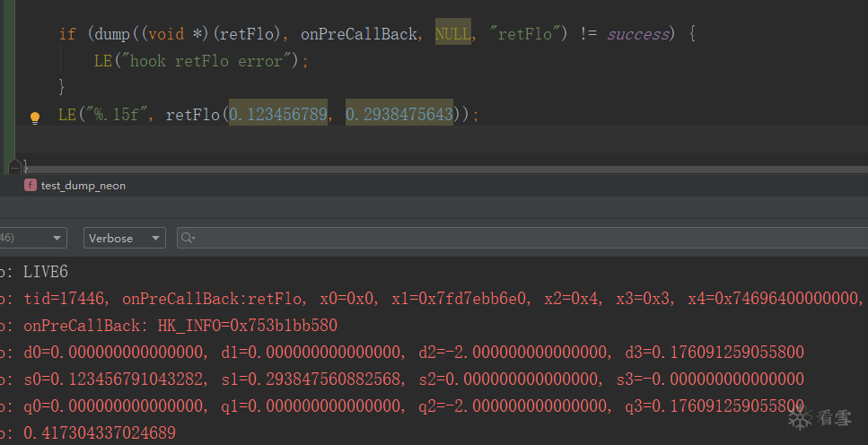Collapse the code block at the fold marker
This screenshot has height=445, width=868.
coord(14,166)
